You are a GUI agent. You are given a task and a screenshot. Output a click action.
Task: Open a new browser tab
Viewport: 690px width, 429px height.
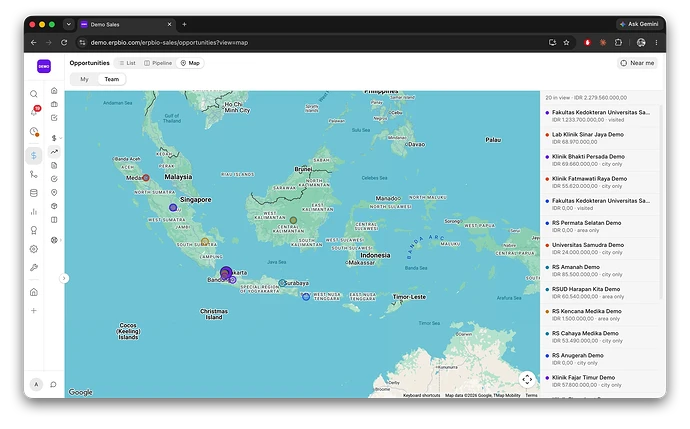pyautogui.click(x=184, y=25)
